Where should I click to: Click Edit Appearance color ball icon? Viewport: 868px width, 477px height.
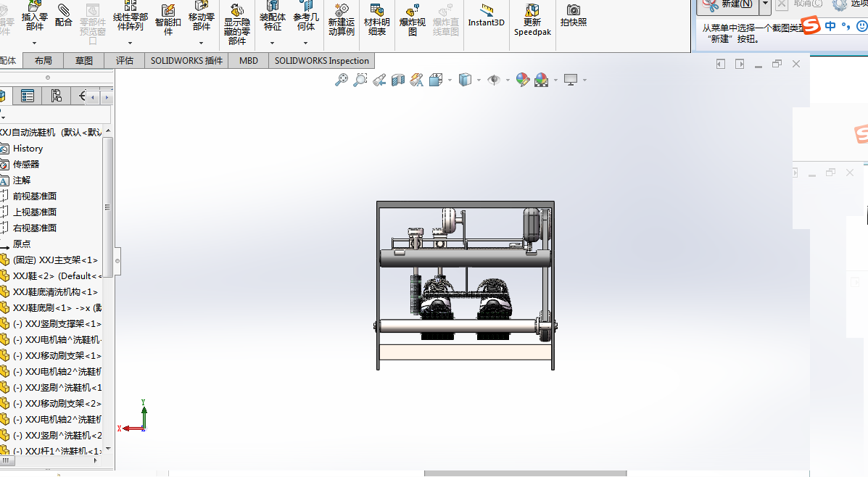tap(523, 80)
